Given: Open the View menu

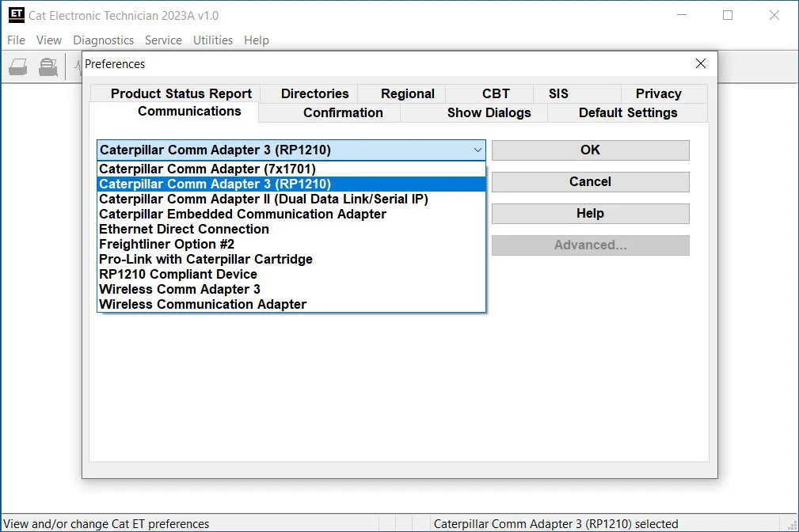Looking at the screenshot, I should [x=49, y=40].
